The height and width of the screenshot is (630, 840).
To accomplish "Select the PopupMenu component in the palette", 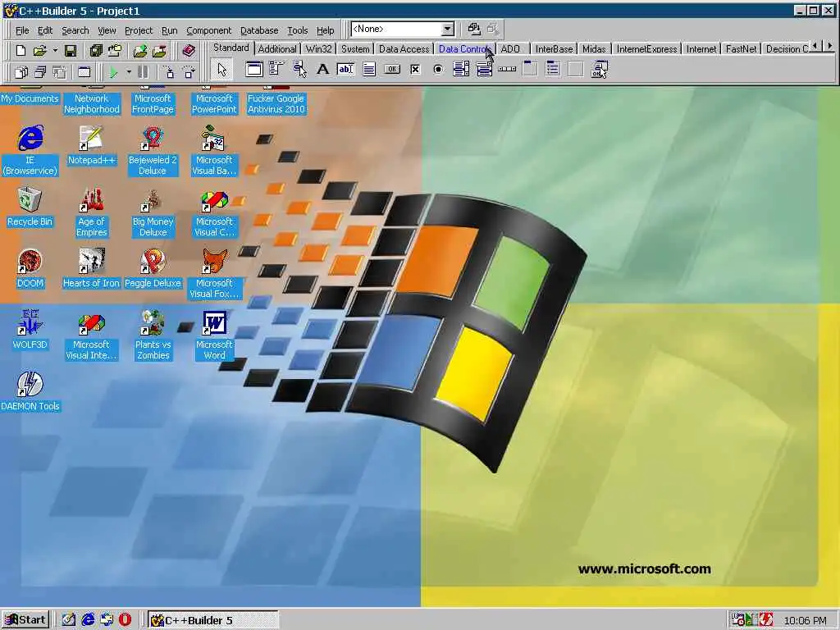I will click(x=299, y=69).
